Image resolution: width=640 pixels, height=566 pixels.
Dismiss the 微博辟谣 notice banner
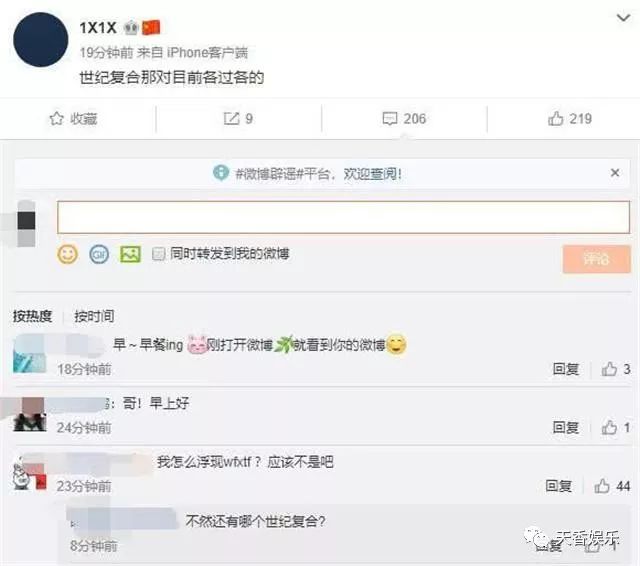click(615, 173)
